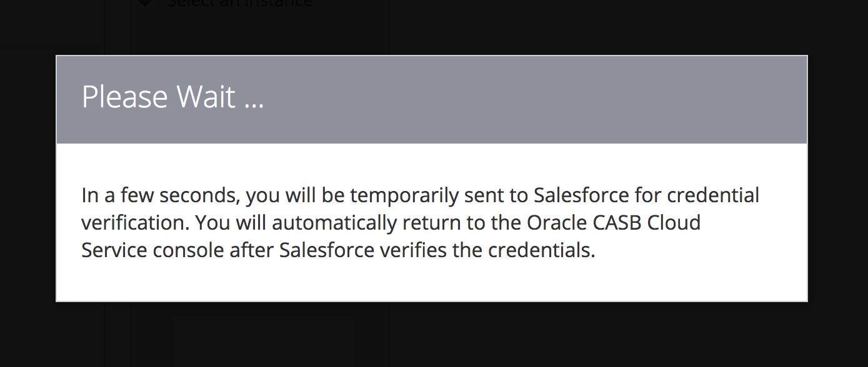Screen dimensions: 868x367
Task: Click the dimmed box below the dialog
Action: tap(264, 340)
